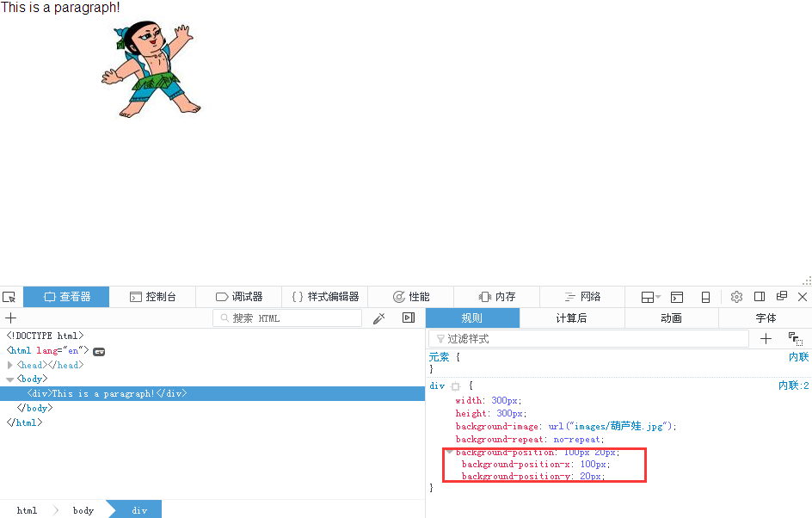Select the Fonts (字体) sidebar tab

(x=766, y=318)
